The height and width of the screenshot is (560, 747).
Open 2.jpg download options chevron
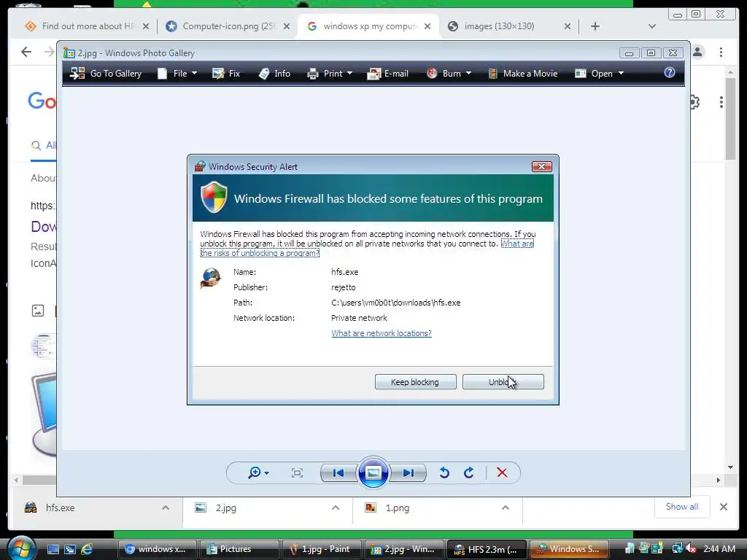point(336,507)
